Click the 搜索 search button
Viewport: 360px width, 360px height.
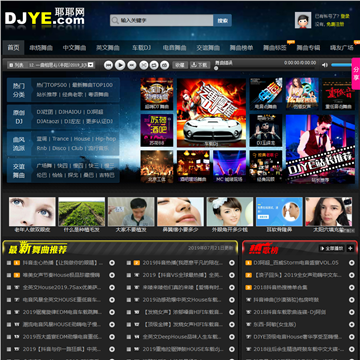click(222, 21)
